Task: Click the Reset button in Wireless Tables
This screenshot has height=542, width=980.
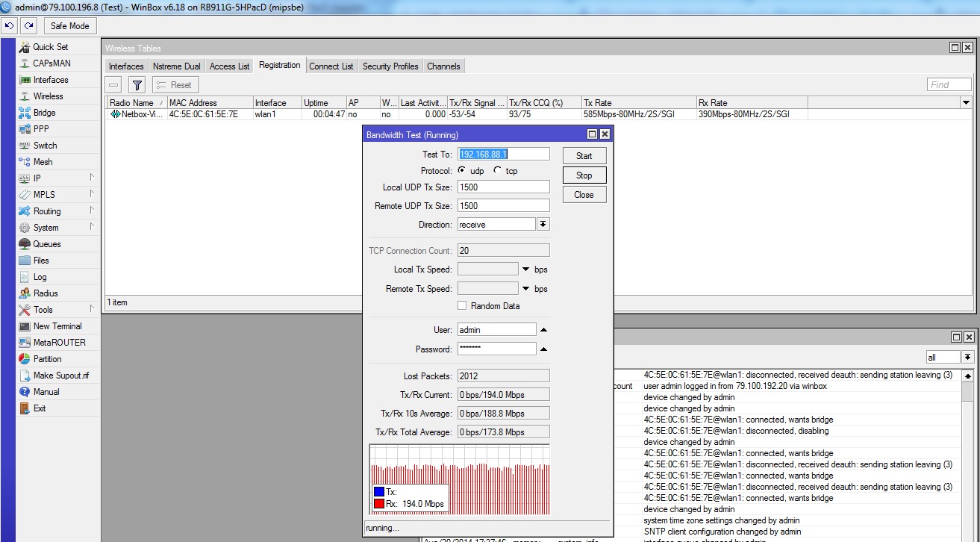Action: 175,85
